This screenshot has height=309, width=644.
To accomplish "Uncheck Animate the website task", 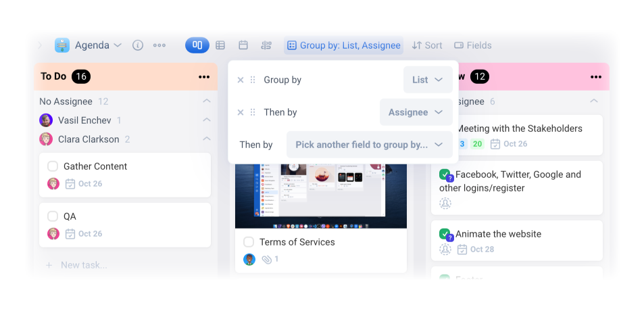I will point(445,234).
